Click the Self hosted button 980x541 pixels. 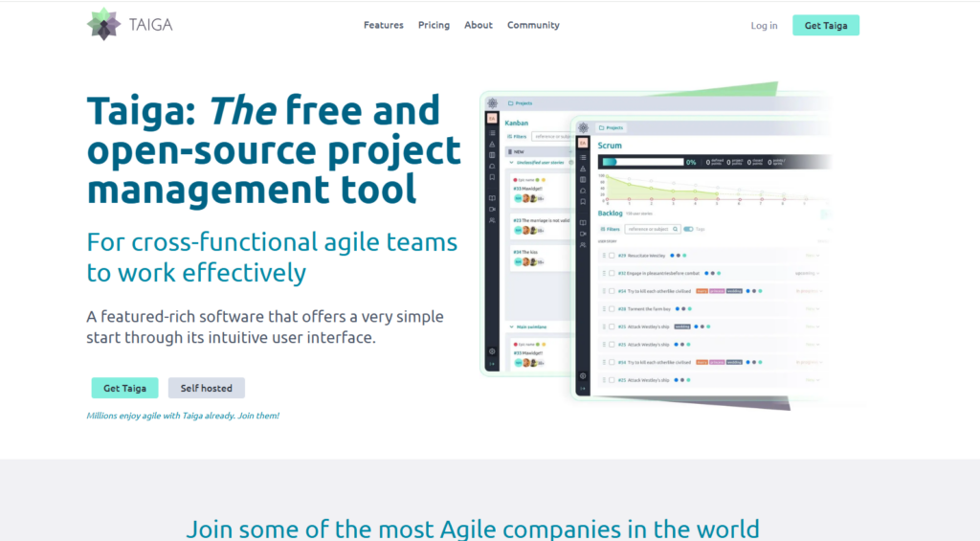(x=206, y=388)
